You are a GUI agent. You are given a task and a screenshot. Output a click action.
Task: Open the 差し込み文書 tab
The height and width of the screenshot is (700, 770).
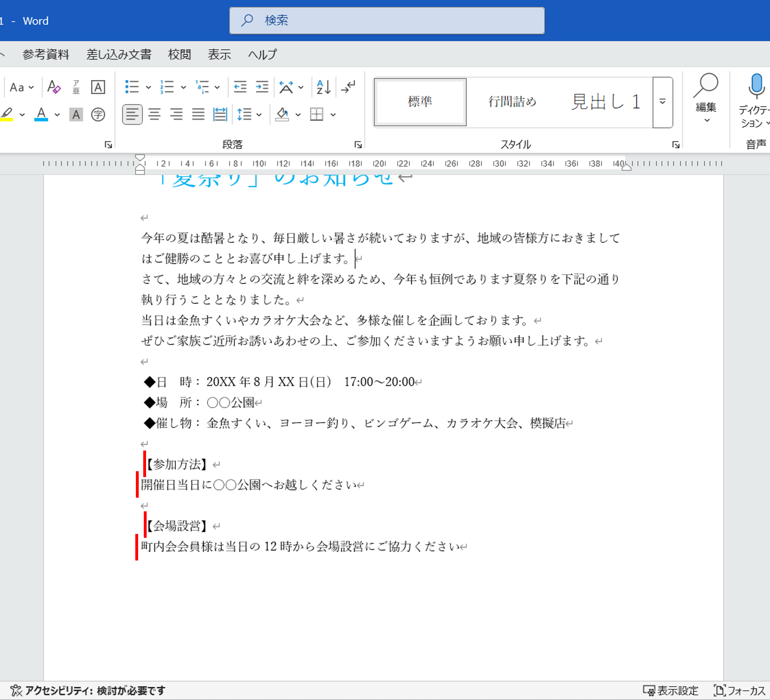click(x=119, y=55)
